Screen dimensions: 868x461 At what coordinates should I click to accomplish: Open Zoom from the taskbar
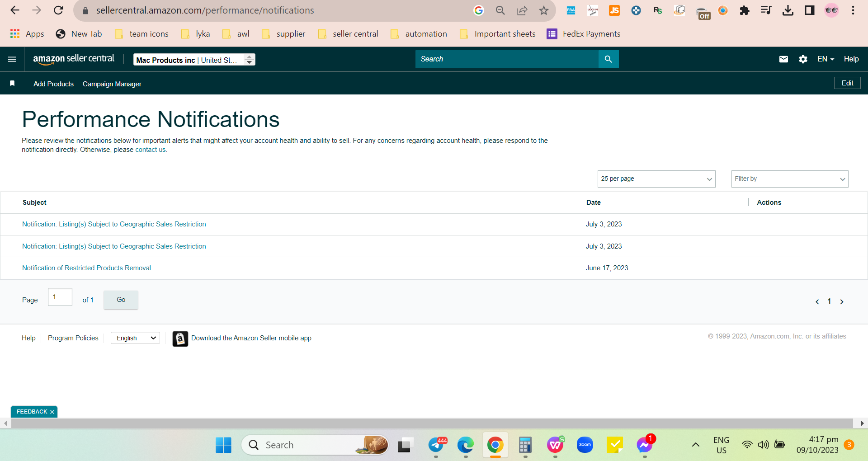[x=585, y=445]
